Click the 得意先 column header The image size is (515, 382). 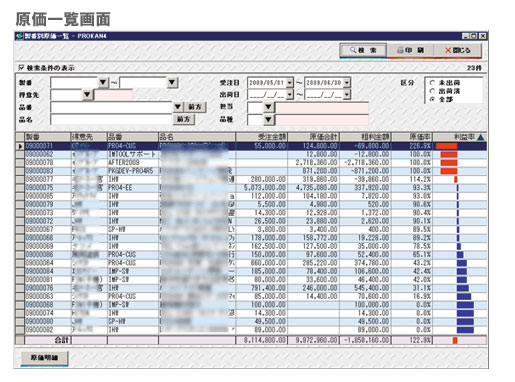89,137
